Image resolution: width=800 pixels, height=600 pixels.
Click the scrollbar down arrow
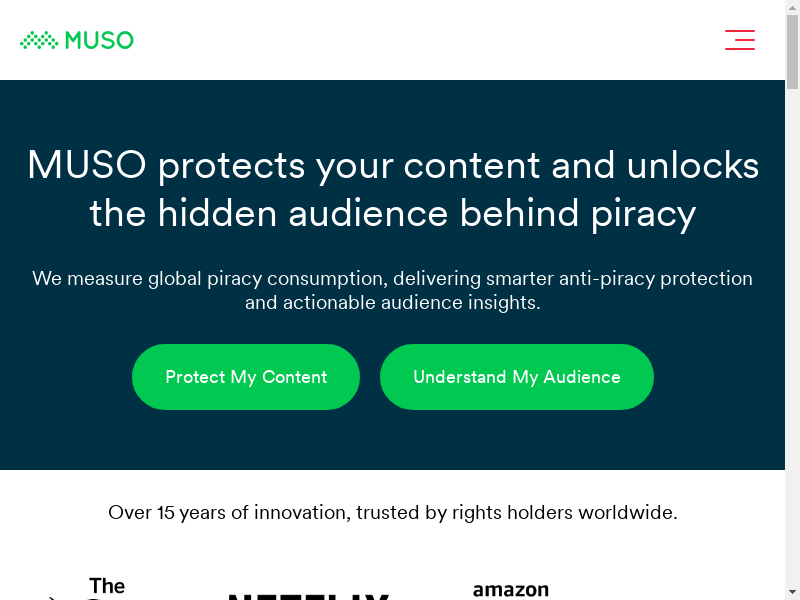(x=792, y=592)
